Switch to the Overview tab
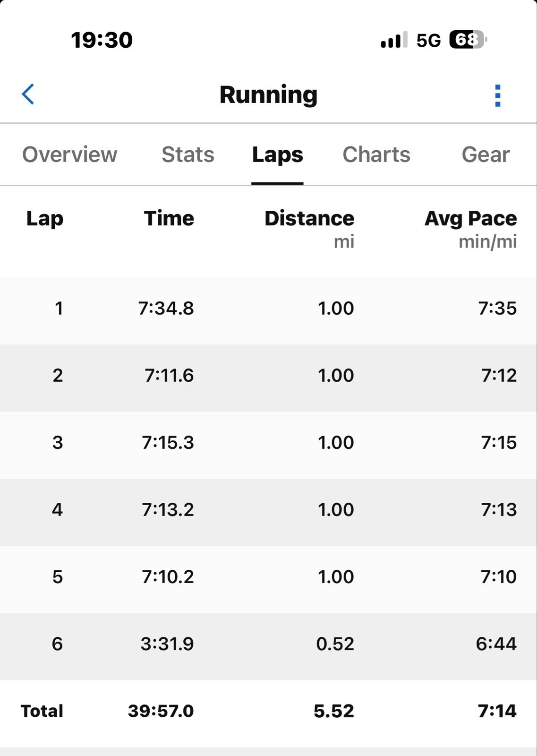537x756 pixels. click(x=69, y=155)
